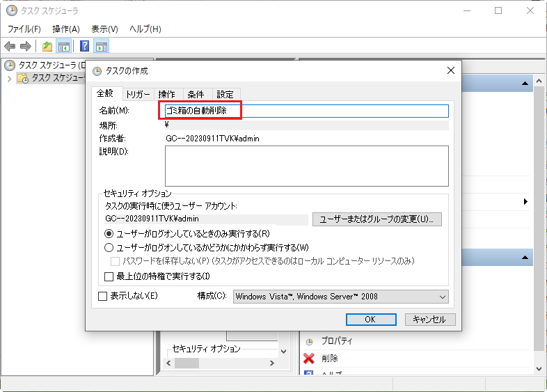
Task: Expand the タスク スケジューラ library tree arrow
Action: [x=10, y=79]
